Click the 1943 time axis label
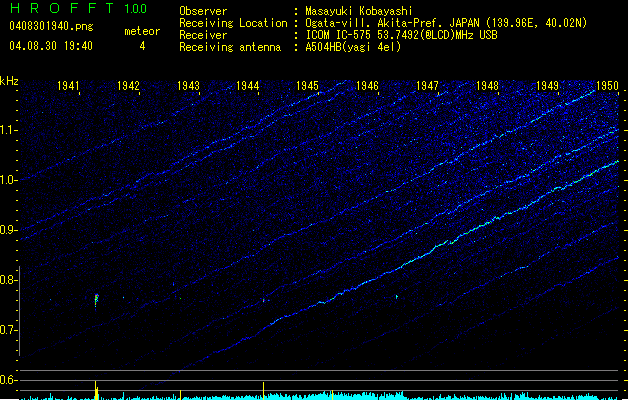Image resolution: width=629 pixels, height=400 pixels. point(188,86)
